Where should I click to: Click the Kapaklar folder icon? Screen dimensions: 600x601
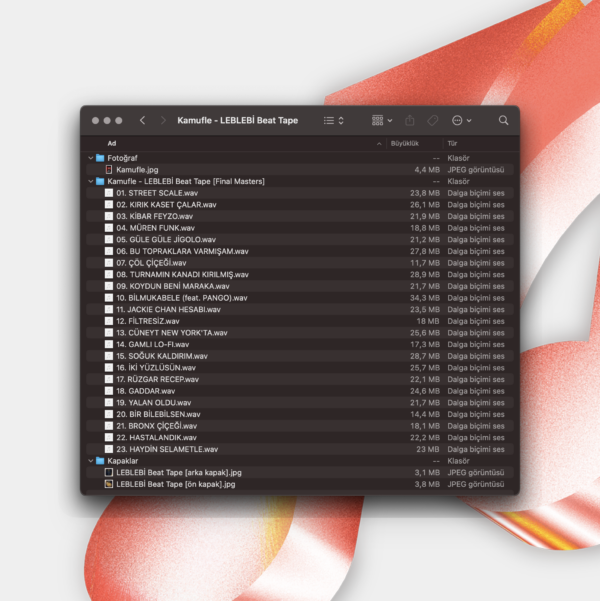100,461
